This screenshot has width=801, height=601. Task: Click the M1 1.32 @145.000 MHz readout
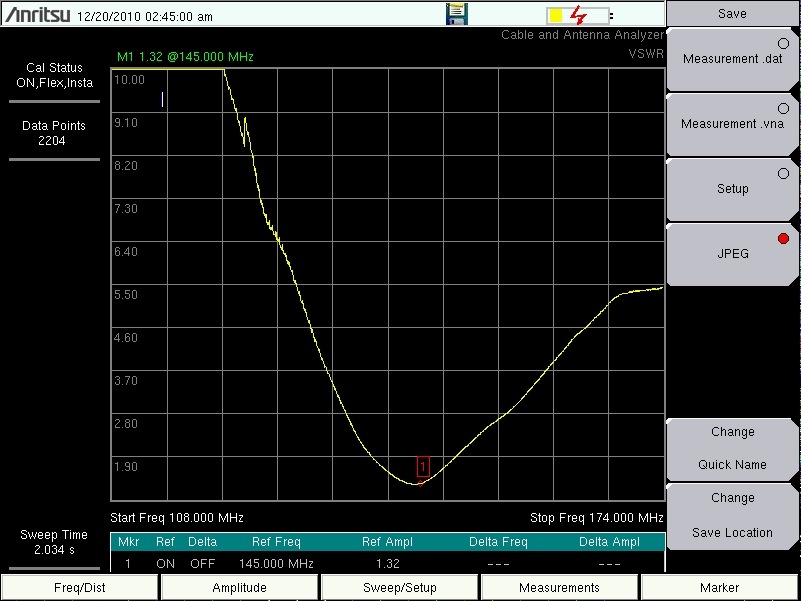click(x=185, y=57)
